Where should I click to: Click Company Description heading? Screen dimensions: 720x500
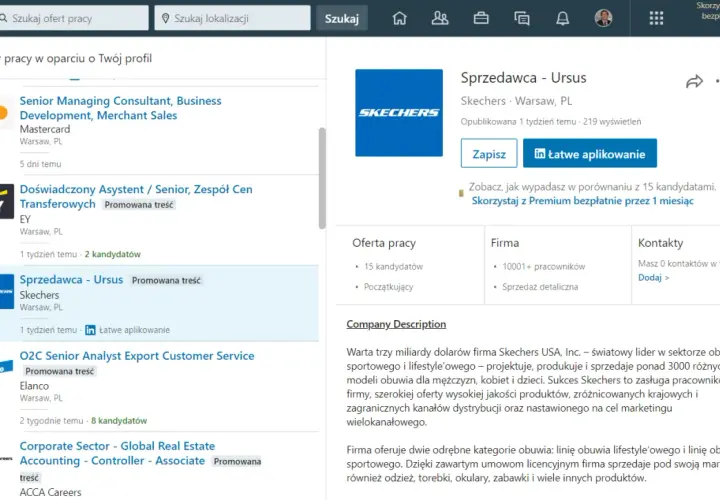[x=396, y=324]
